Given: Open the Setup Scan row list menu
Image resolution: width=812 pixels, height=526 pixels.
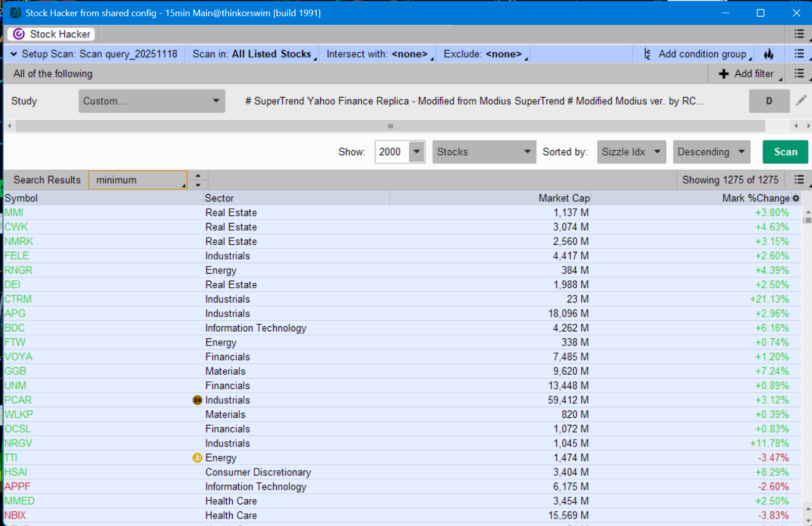Looking at the screenshot, I should [x=799, y=54].
